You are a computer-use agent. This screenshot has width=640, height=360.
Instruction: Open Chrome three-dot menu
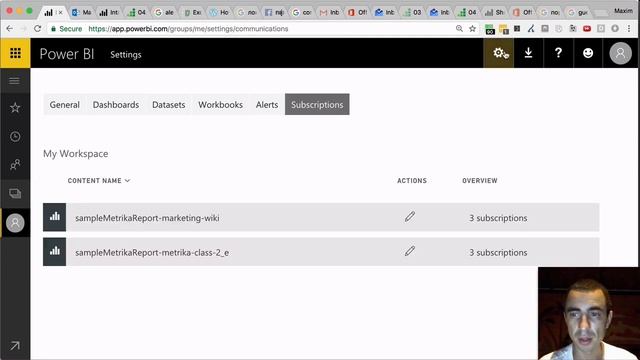(x=629, y=29)
